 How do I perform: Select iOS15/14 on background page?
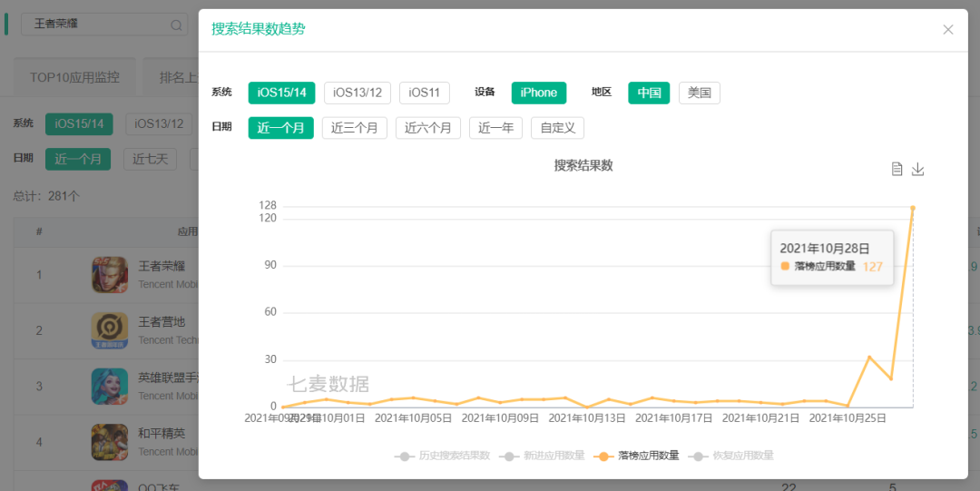click(79, 123)
